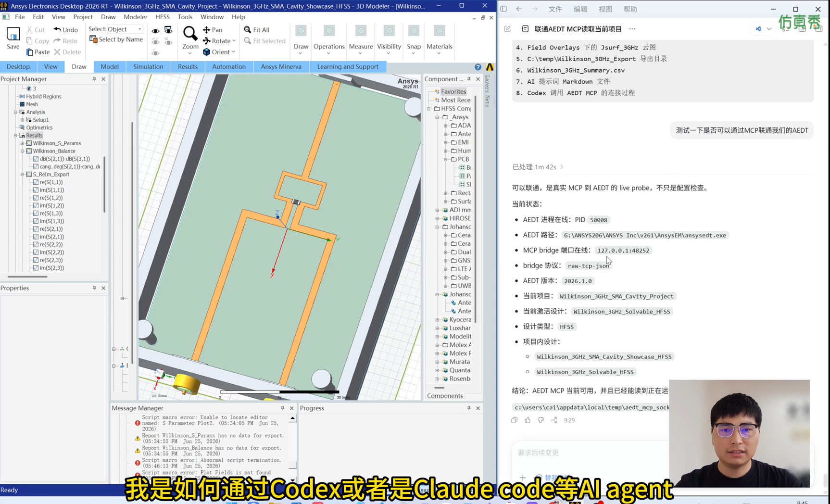The image size is (830, 504).
Task: Expand the Wilkinson_S_Params report node
Action: pyautogui.click(x=22, y=143)
